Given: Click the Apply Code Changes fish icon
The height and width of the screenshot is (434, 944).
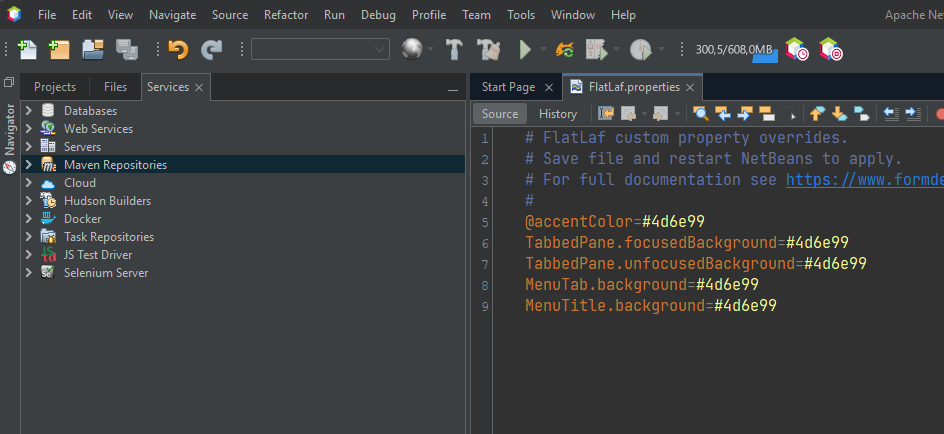Looking at the screenshot, I should tap(565, 49).
